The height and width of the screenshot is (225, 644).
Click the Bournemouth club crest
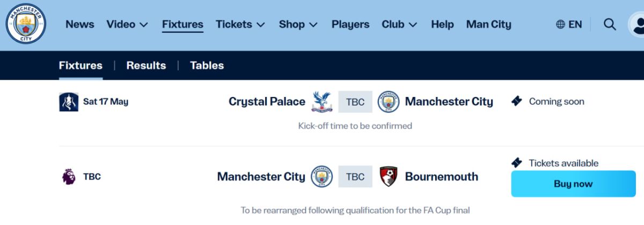click(x=389, y=177)
